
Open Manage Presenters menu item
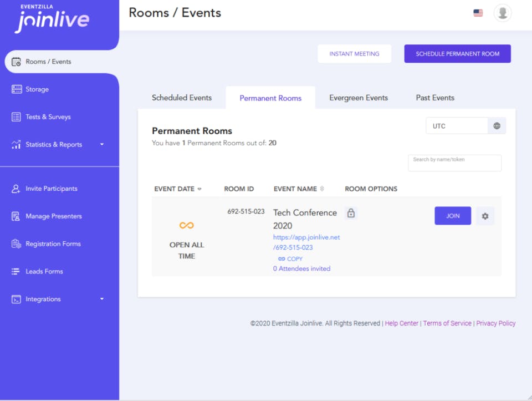coord(54,216)
